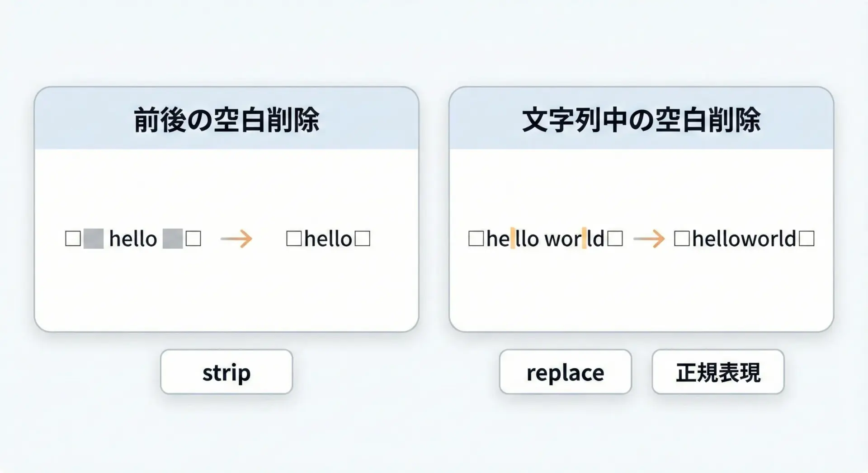Click the empty square after the second gray block
This screenshot has height=473, width=868.
pos(193,239)
